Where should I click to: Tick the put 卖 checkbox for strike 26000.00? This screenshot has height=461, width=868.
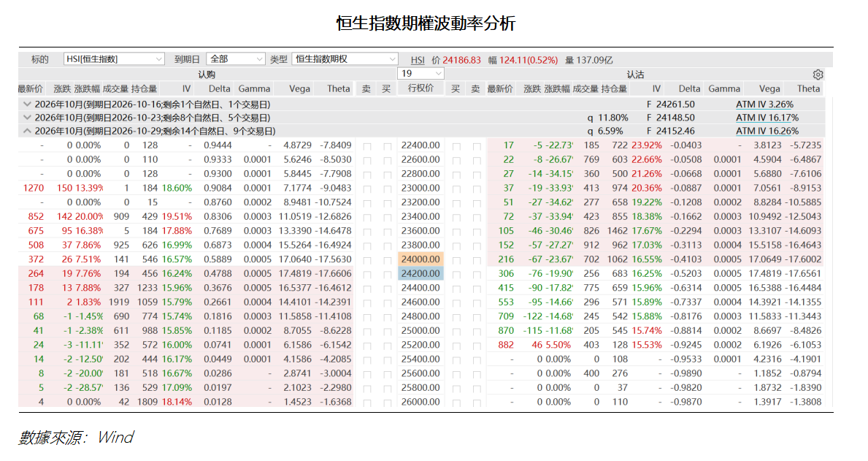point(476,403)
